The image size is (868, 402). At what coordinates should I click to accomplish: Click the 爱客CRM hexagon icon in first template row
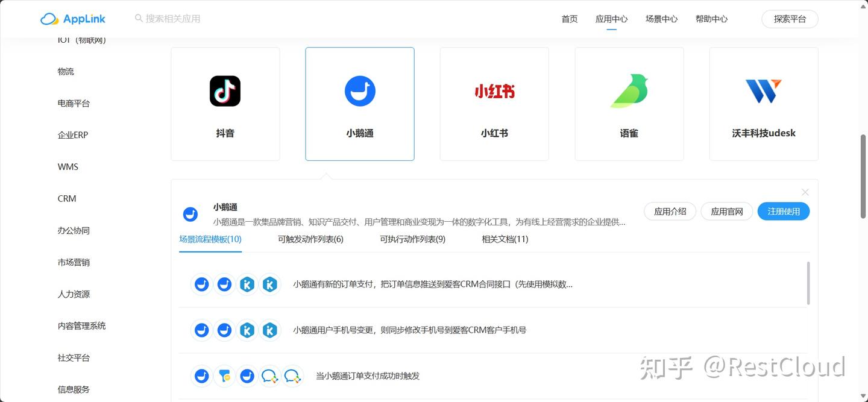[247, 284]
